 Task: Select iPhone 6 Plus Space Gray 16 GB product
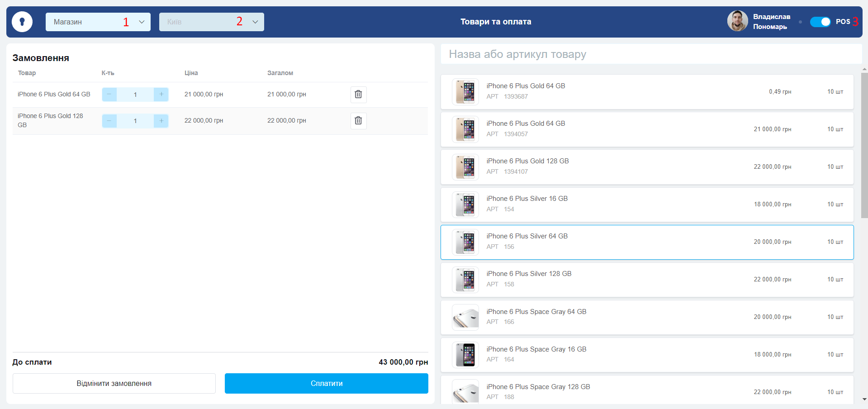coord(647,355)
